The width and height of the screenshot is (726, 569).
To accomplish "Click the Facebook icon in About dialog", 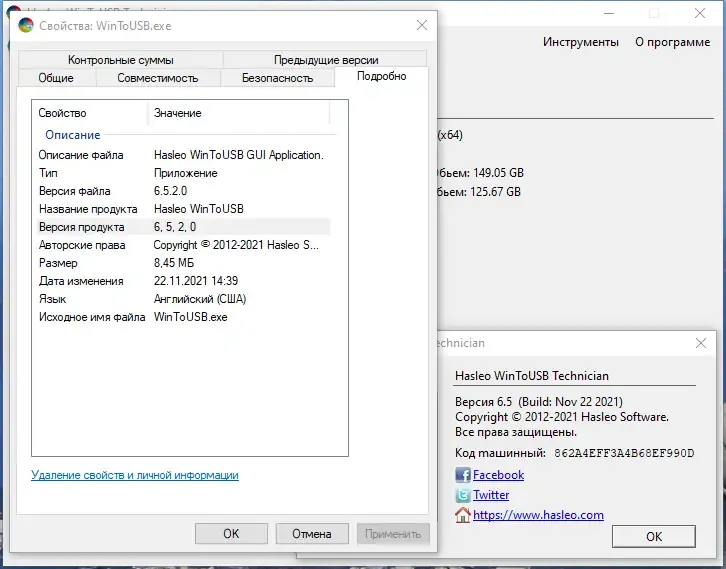I will pyautogui.click(x=463, y=475).
